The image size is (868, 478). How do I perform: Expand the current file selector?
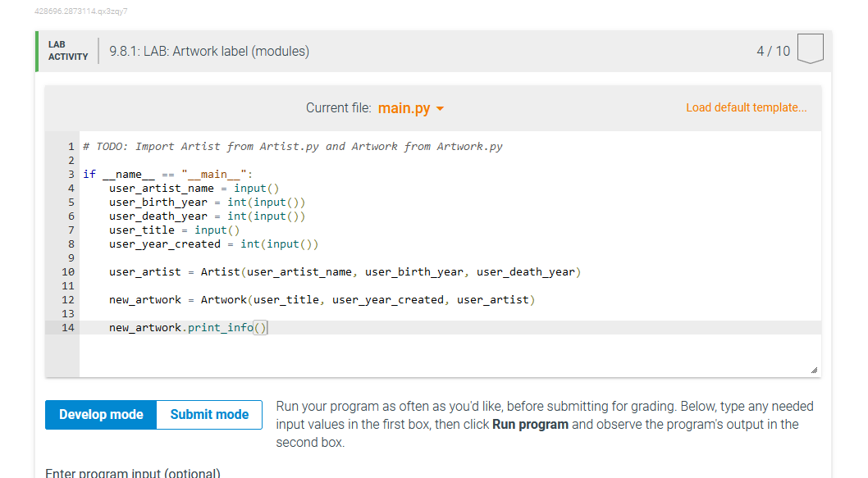point(410,107)
